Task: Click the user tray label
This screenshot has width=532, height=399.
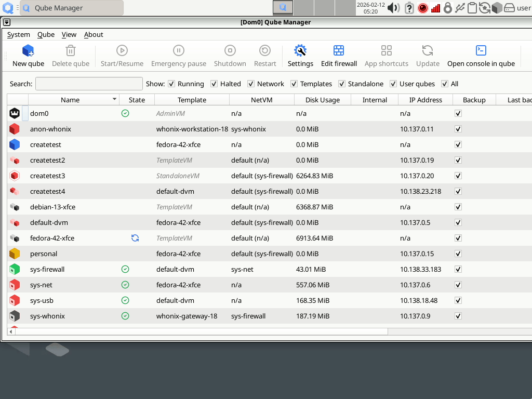Action: click(524, 8)
